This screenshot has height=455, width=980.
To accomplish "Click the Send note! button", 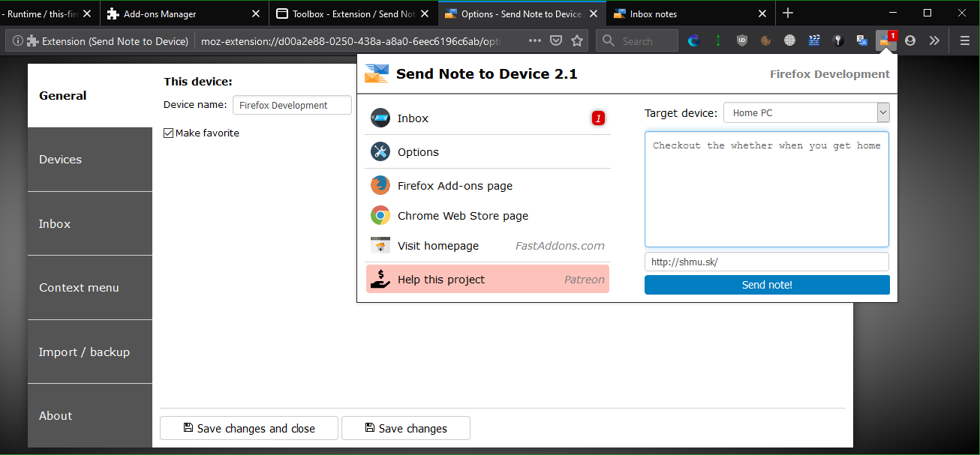I will (767, 285).
